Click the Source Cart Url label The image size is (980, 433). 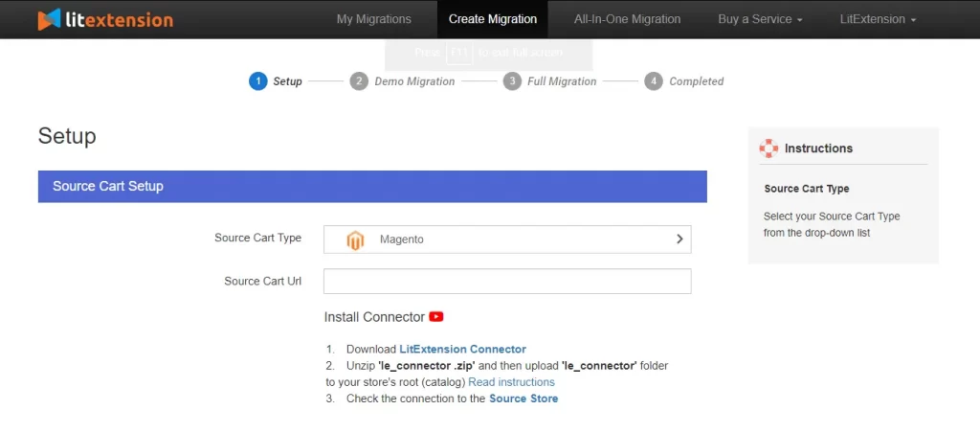click(262, 281)
